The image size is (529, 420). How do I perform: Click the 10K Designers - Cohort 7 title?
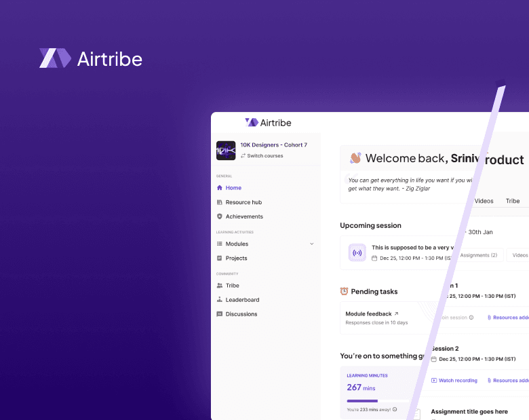pyautogui.click(x=273, y=145)
